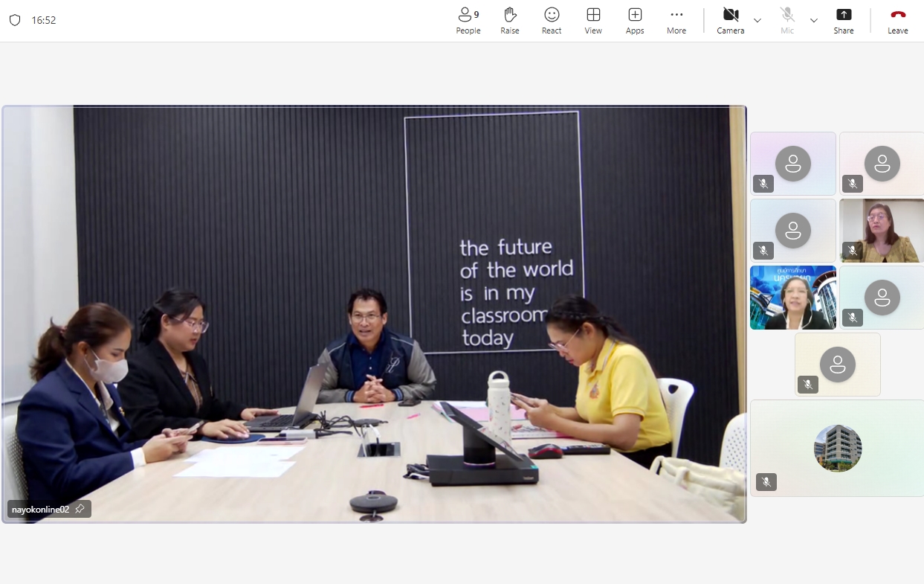Click the nayokonline02 name label

tap(40, 510)
